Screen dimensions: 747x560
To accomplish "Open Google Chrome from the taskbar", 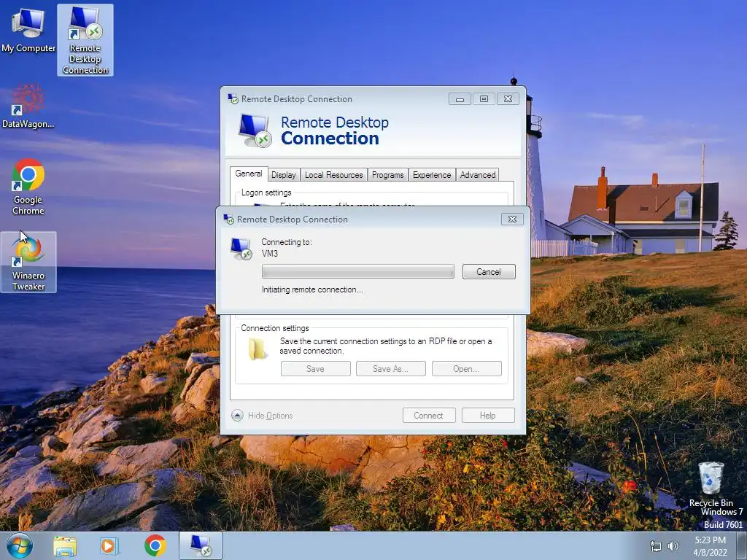I will click(x=155, y=545).
